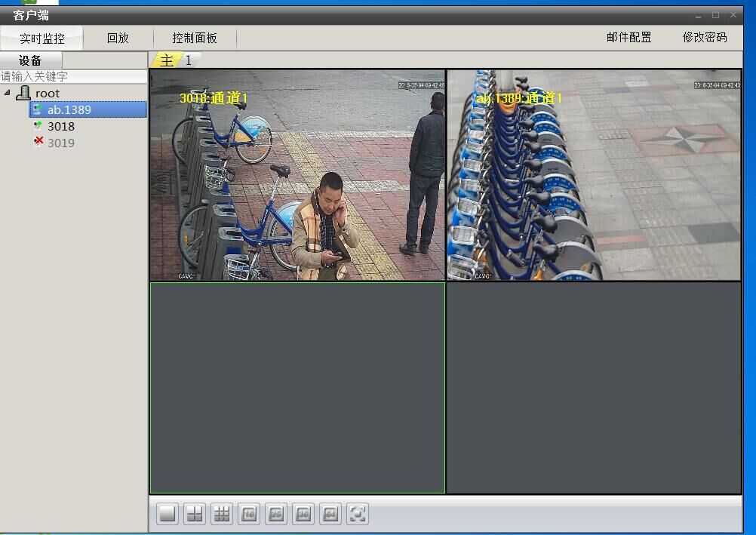756x535 pixels.
Task: Open the 控制面板 control panel tab
Action: coord(195,38)
